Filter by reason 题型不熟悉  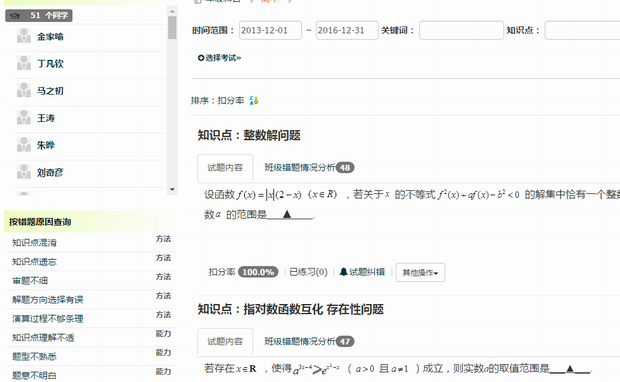coord(34,357)
